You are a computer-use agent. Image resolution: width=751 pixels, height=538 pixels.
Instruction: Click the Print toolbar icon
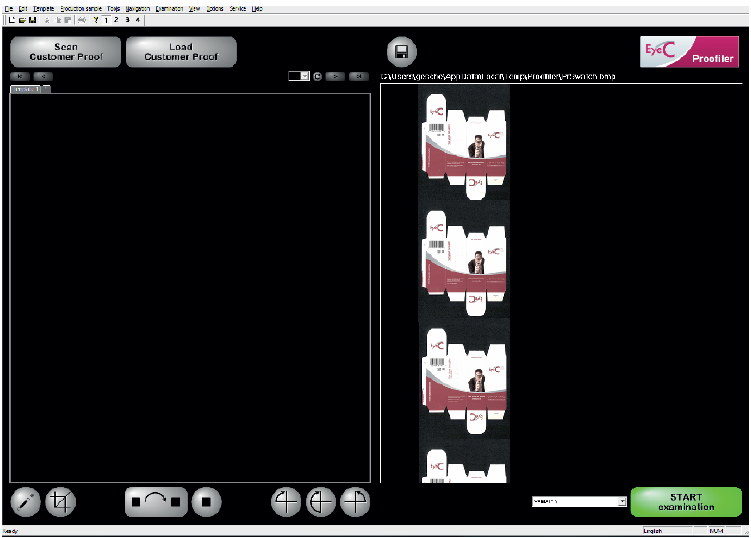[x=82, y=20]
